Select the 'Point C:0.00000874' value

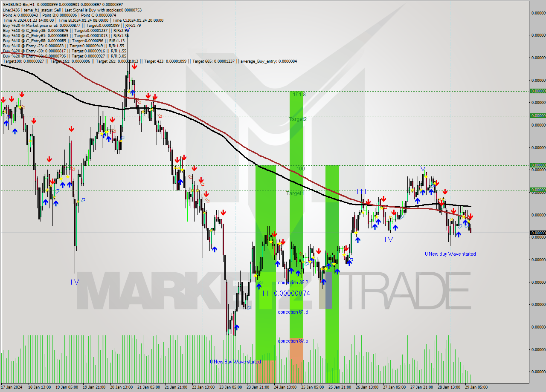pos(99,15)
